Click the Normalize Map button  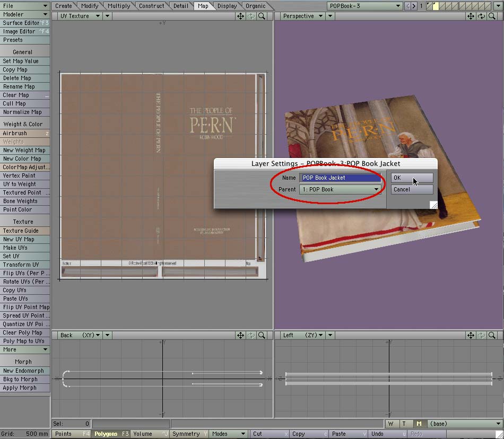[x=25, y=112]
